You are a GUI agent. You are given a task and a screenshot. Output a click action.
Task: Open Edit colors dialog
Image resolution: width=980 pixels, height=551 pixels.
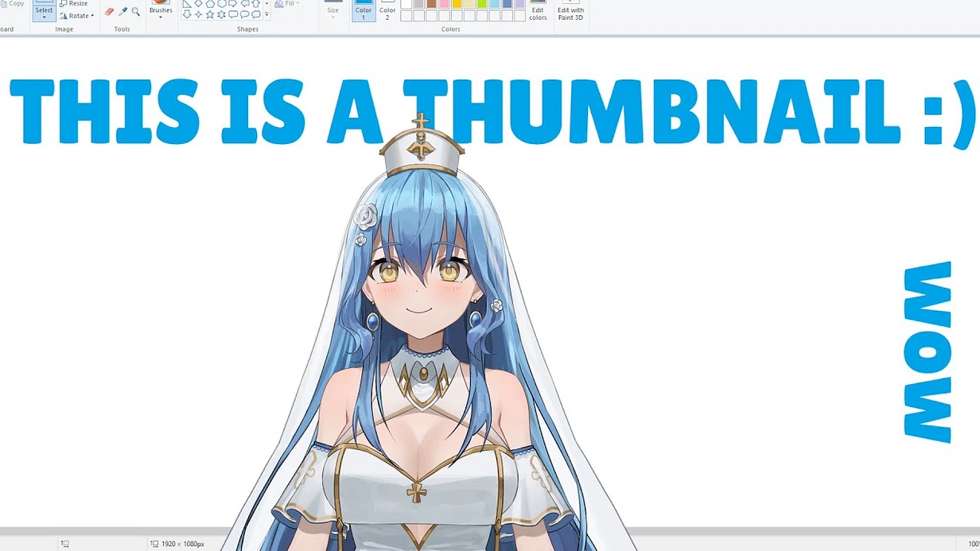coord(538,10)
